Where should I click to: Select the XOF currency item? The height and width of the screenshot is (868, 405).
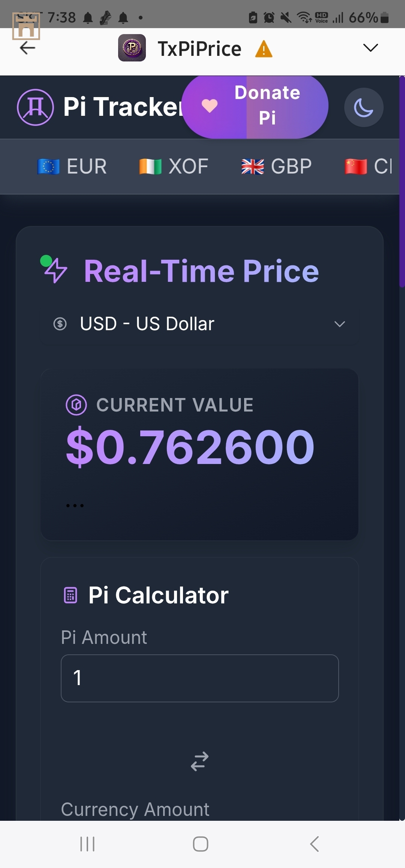point(174,166)
